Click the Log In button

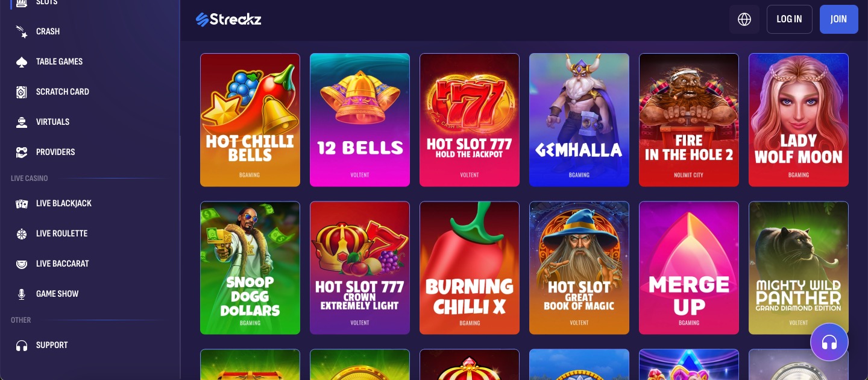point(790,19)
